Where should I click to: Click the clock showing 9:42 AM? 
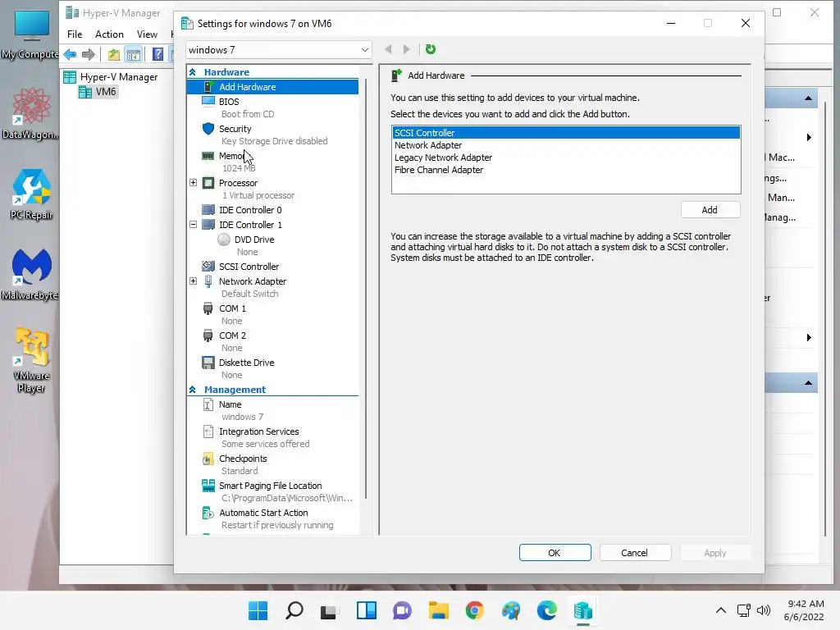click(806, 604)
